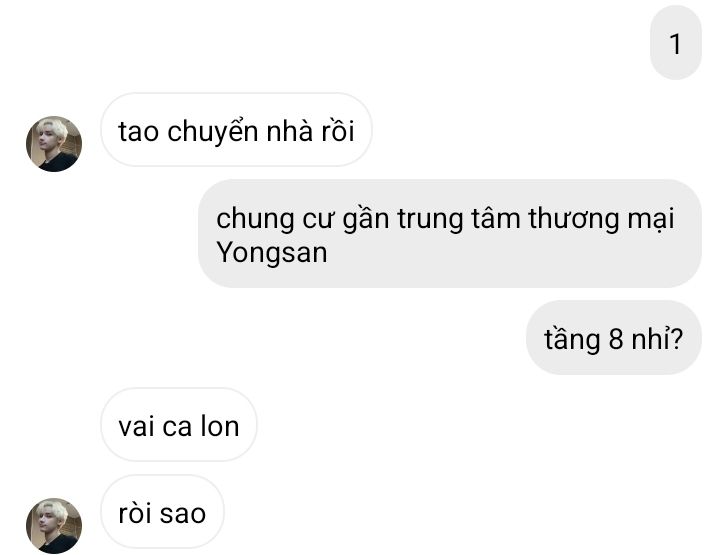Select the sent message bubble "1"
The image size is (720, 555).
tap(675, 43)
